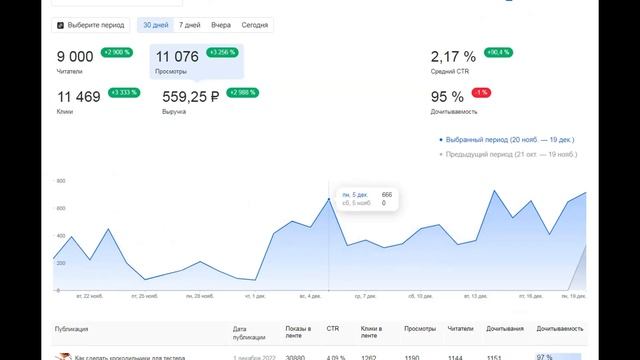Click the 1144 Читатели cell
Viewport: 640px width, 360px height.
pyautogui.click(x=455, y=358)
